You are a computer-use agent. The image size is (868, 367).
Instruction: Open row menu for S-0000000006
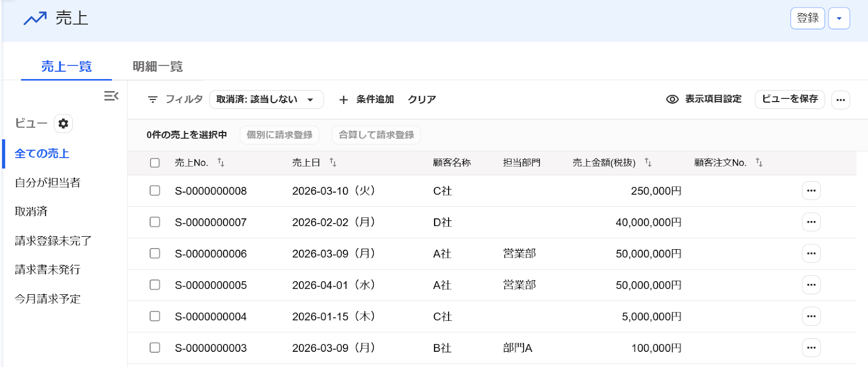coord(811,254)
